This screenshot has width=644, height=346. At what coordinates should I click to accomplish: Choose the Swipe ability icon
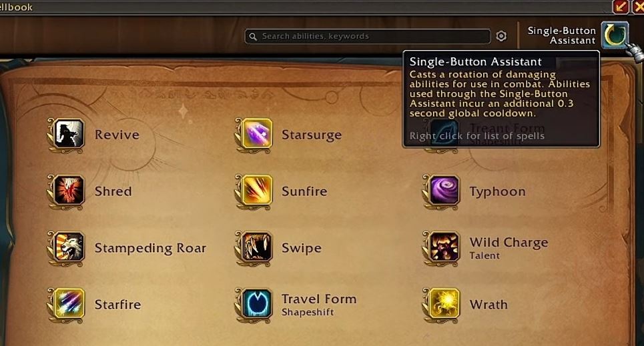point(257,247)
